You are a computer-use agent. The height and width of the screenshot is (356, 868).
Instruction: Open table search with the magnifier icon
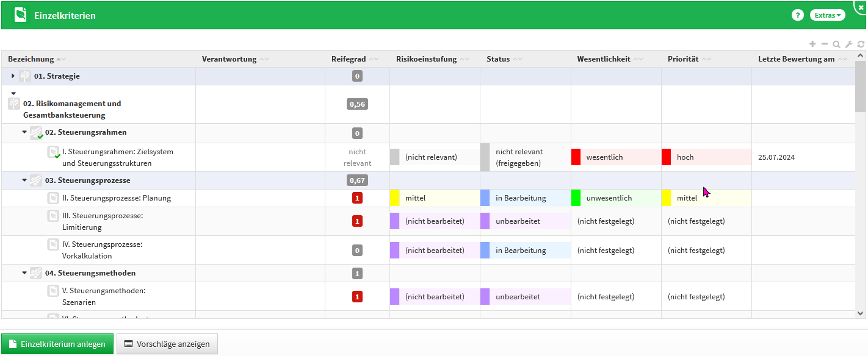tap(836, 44)
